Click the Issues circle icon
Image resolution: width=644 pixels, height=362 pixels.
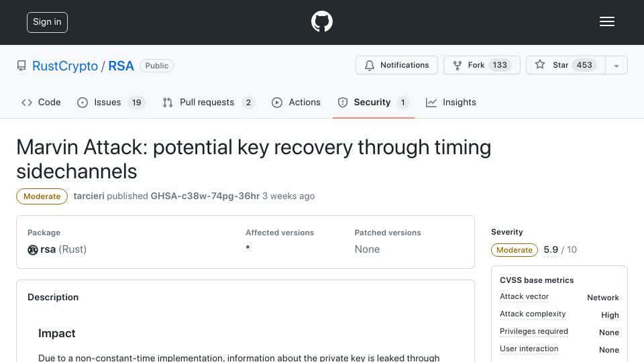(82, 103)
